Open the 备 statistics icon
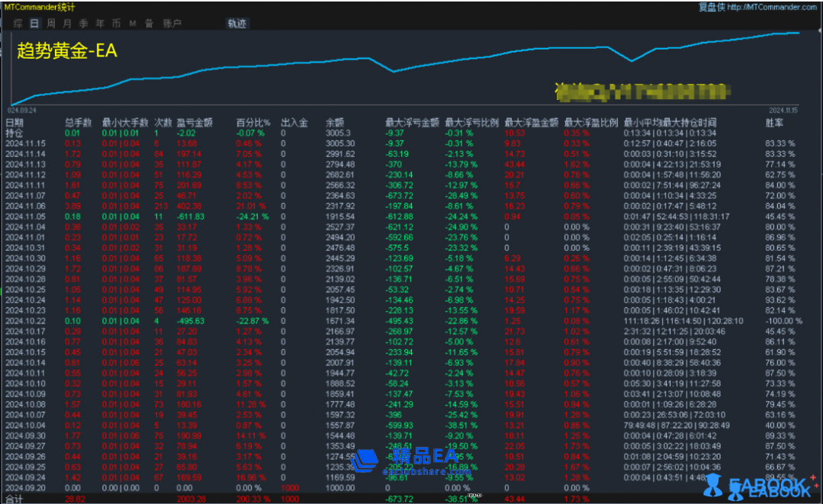This screenshot has height=504, width=823. pyautogui.click(x=148, y=23)
